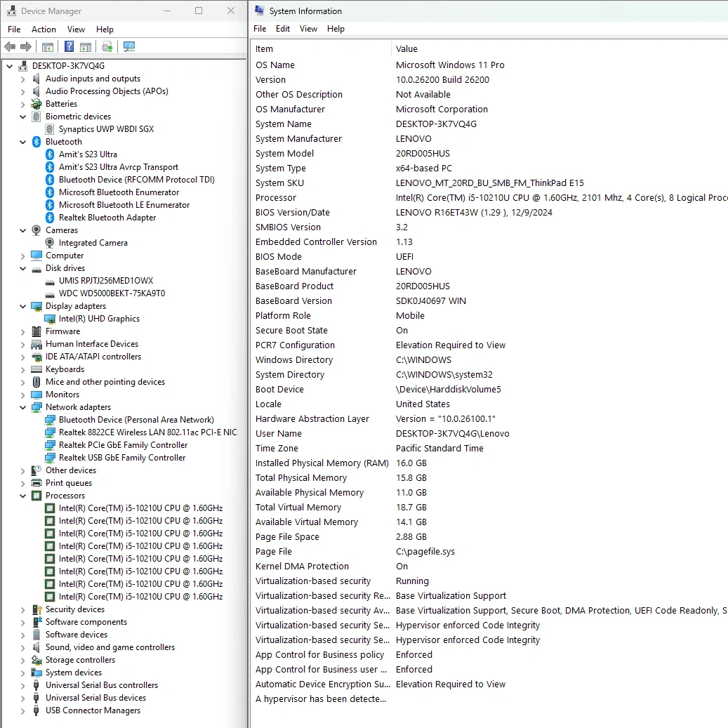Click Show/Hide Console Tree toolbar icon
Screen dimensions: 728x728
pyautogui.click(x=48, y=47)
